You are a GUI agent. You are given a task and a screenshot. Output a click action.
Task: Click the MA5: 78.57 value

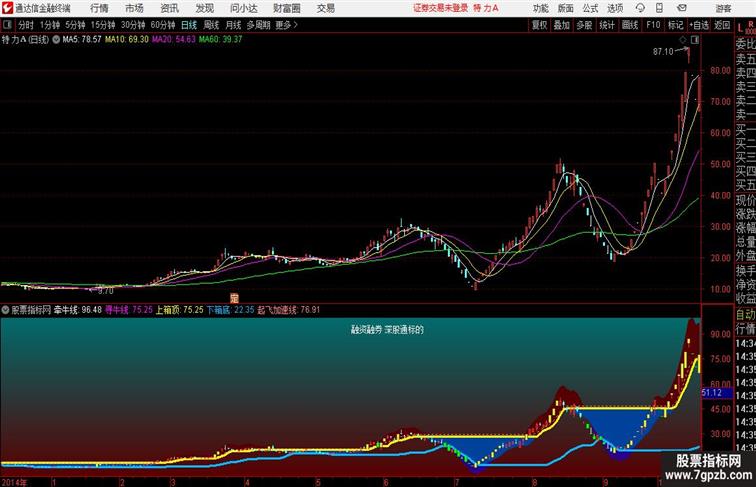point(82,40)
